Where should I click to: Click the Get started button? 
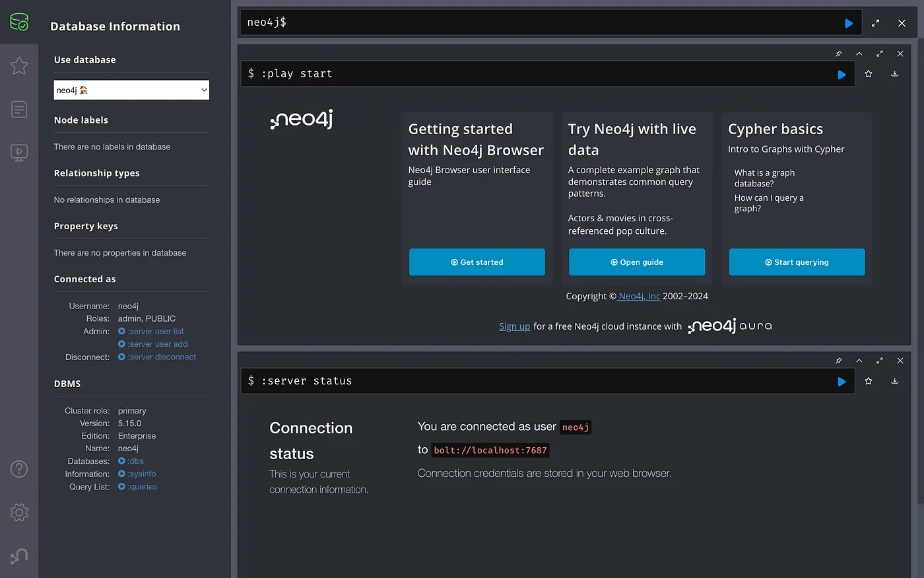click(x=477, y=262)
